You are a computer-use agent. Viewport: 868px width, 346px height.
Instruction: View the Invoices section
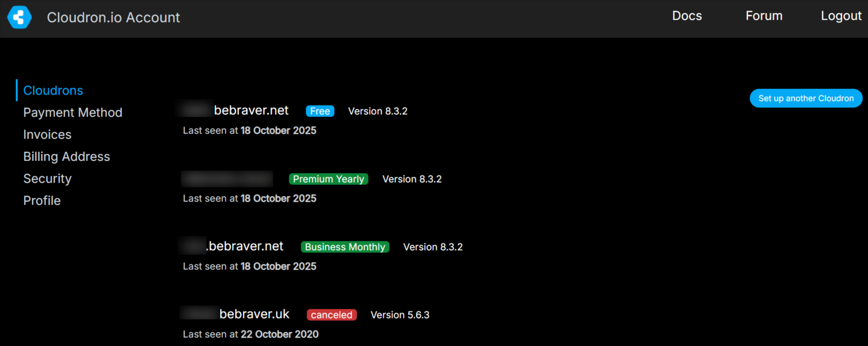(47, 134)
